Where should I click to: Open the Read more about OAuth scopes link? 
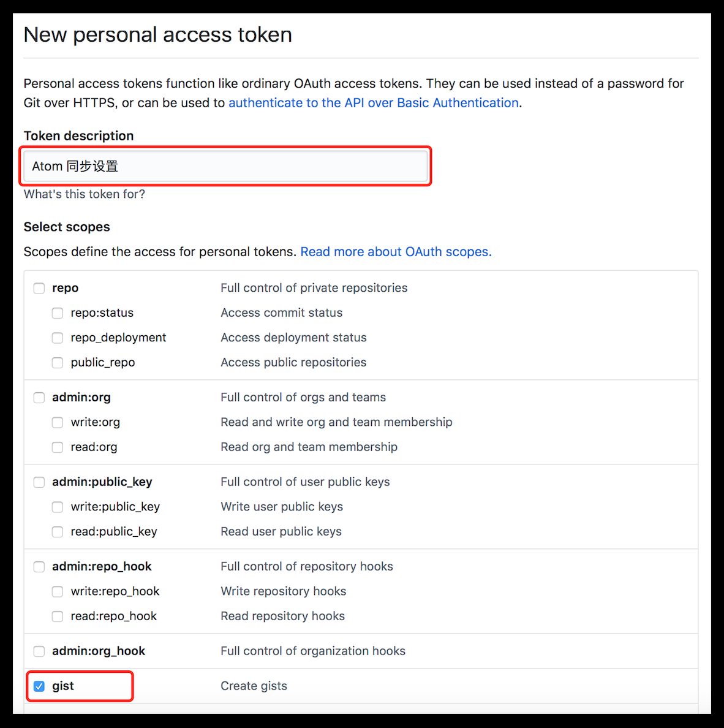[396, 252]
